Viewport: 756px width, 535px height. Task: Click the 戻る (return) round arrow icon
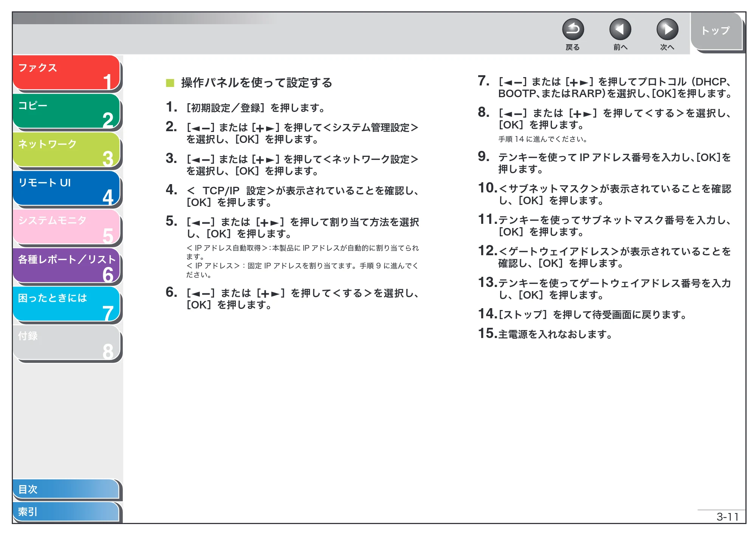coord(573,29)
